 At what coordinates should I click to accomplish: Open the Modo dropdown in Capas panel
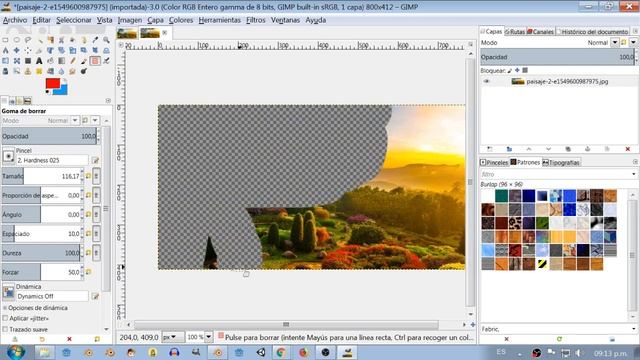pos(615,42)
